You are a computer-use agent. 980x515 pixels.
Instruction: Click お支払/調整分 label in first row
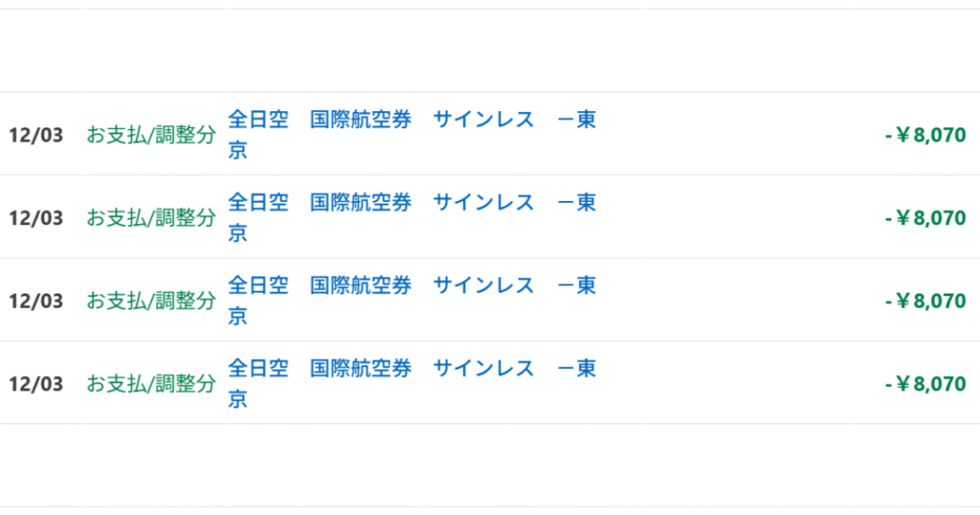151,135
